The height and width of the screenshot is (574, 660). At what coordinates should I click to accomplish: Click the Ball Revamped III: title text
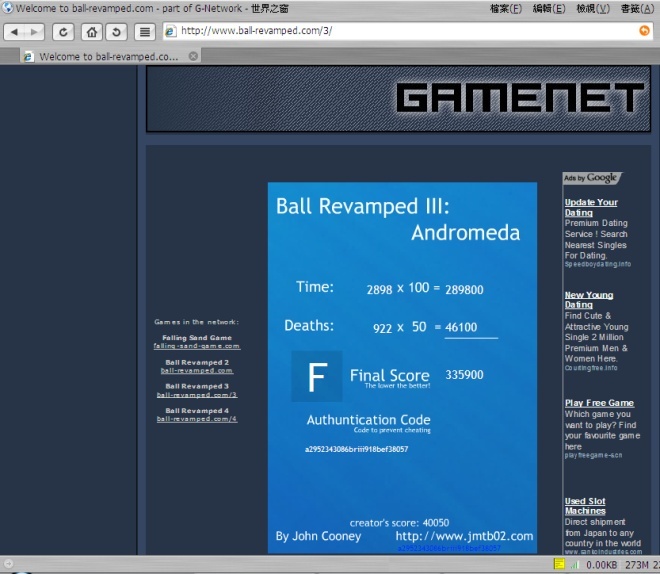click(362, 206)
